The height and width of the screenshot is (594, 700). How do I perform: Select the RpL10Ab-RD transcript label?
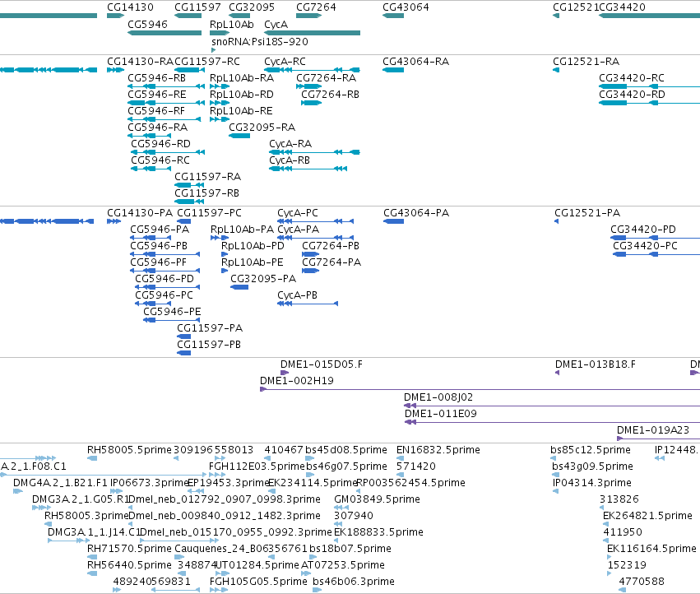[242, 95]
